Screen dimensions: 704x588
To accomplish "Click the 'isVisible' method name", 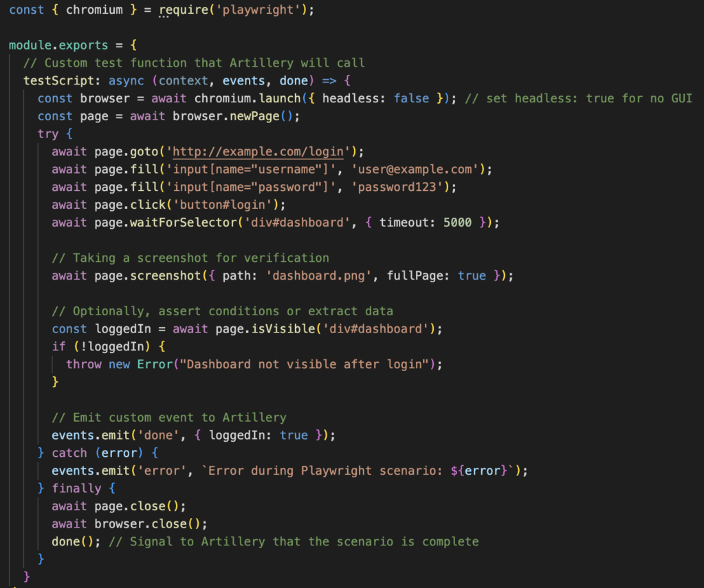I will [x=283, y=329].
